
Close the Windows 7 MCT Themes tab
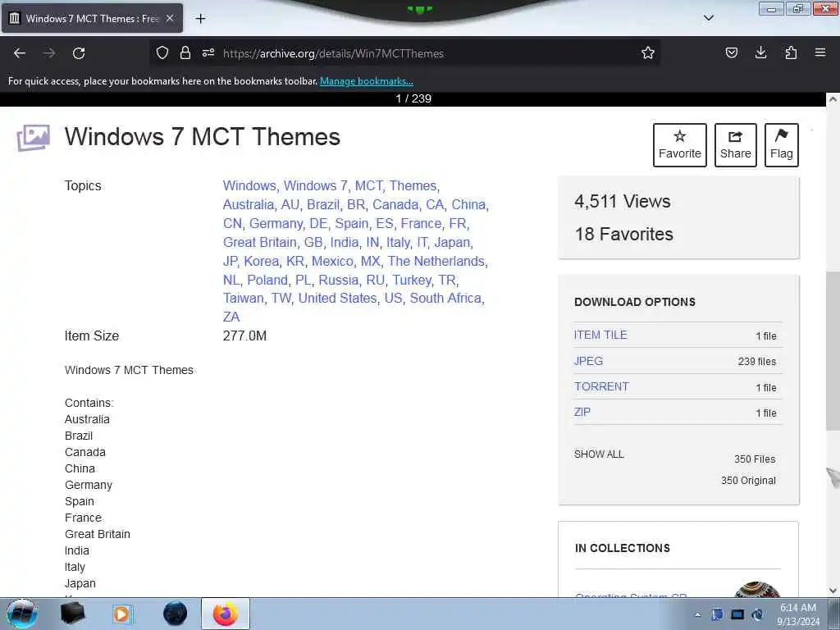point(170,18)
